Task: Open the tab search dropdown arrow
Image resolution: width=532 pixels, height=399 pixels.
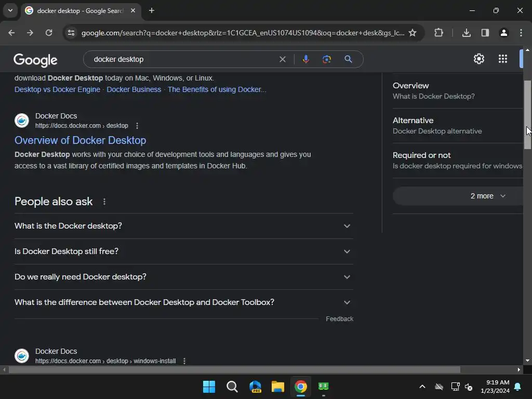Action: [10, 10]
